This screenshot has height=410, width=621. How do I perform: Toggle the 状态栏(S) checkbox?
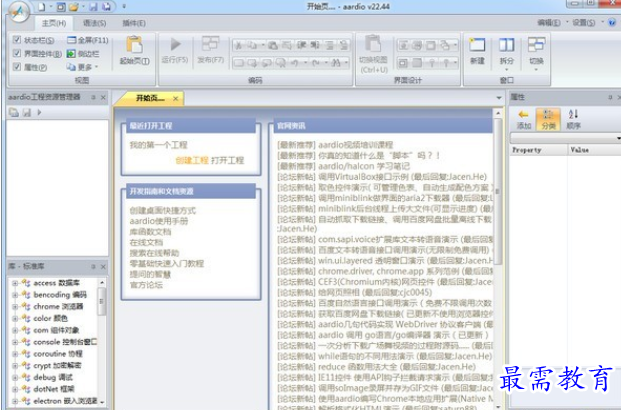17,40
